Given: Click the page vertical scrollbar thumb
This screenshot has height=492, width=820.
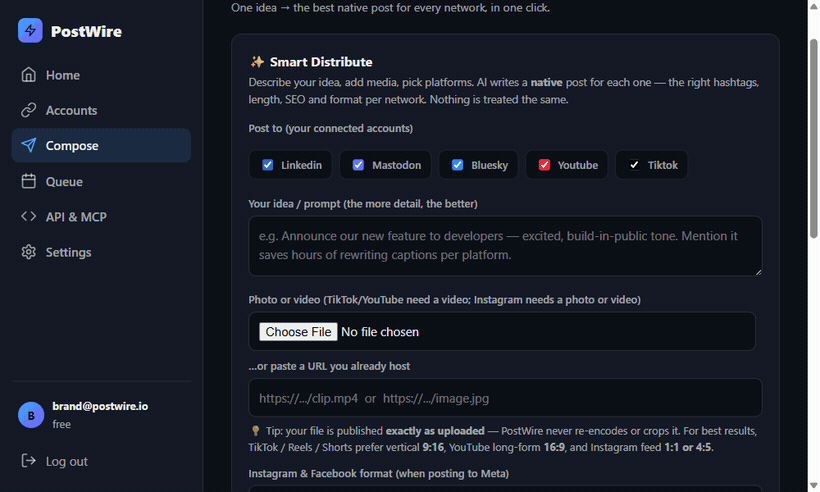Looking at the screenshot, I should (813, 139).
